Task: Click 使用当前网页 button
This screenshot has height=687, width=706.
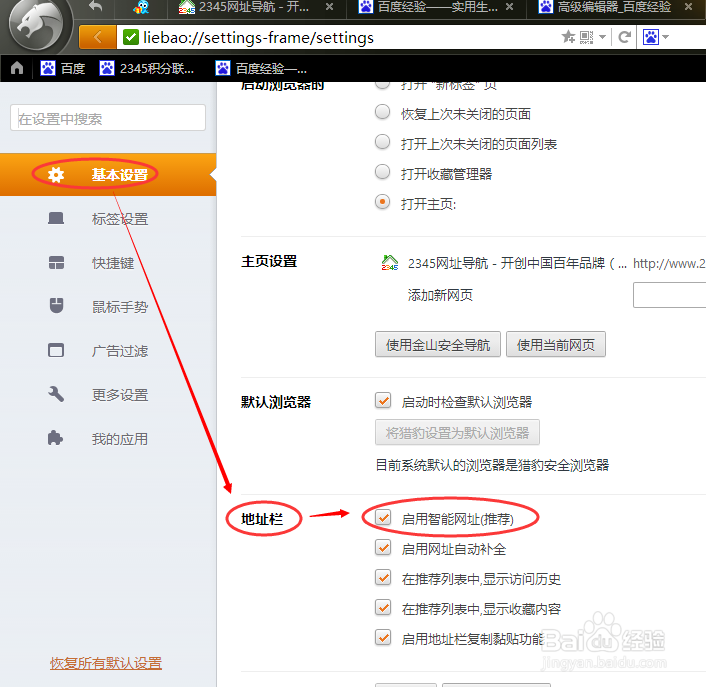Action: pyautogui.click(x=556, y=345)
